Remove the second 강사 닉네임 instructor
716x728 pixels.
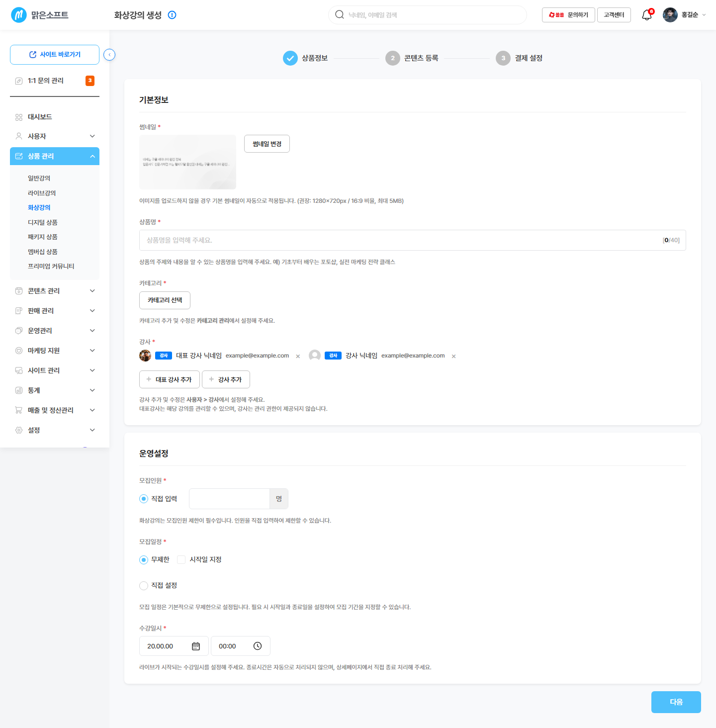pos(453,356)
